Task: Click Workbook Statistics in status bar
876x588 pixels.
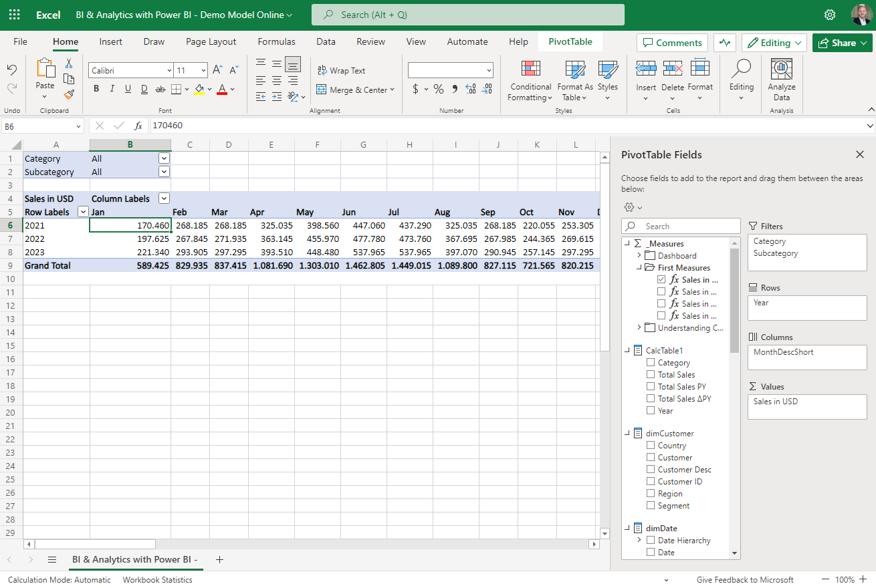Action: 157,579
